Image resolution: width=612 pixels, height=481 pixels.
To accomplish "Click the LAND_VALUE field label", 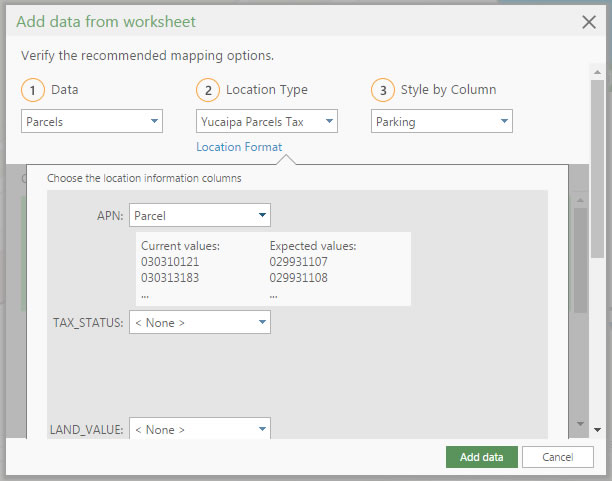I will point(87,429).
